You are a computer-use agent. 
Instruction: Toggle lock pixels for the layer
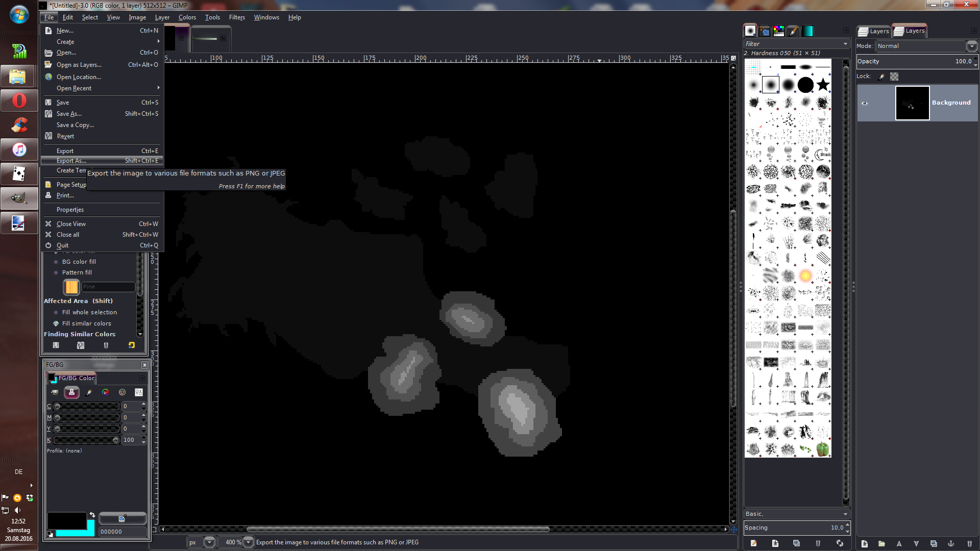point(881,77)
